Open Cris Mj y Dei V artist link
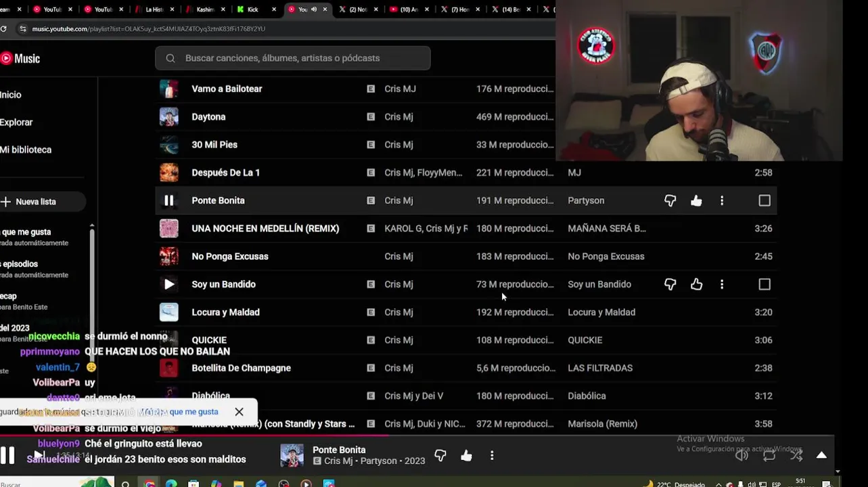The height and width of the screenshot is (487, 868). [414, 396]
